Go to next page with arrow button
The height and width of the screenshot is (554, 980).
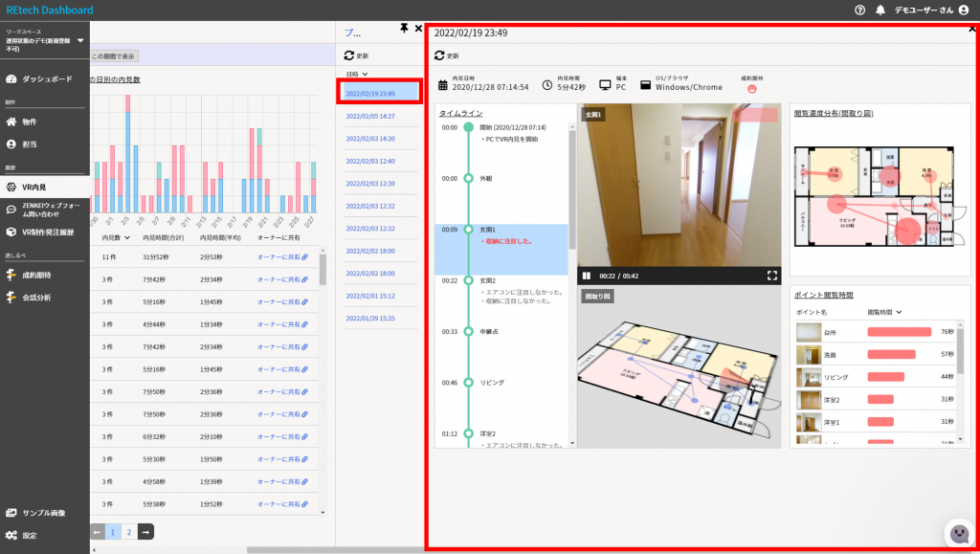(145, 532)
